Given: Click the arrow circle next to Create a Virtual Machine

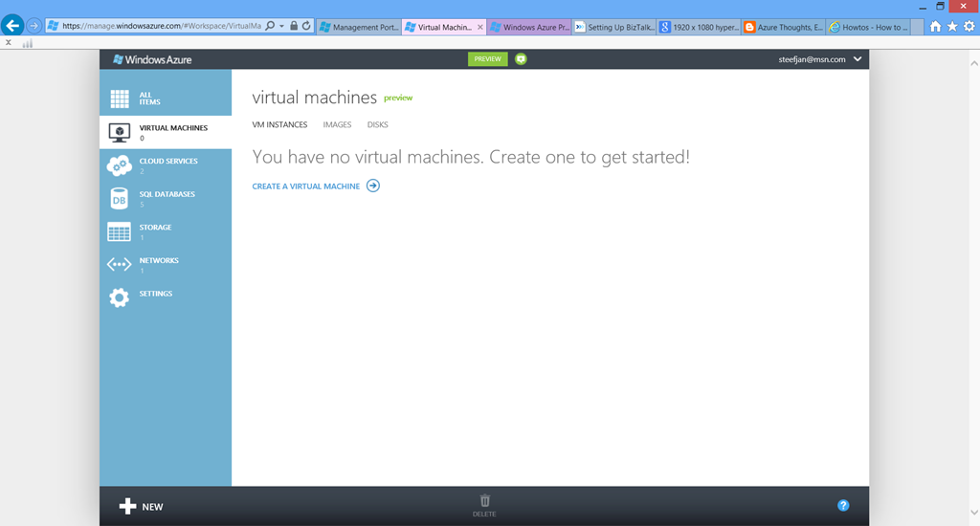Looking at the screenshot, I should point(373,186).
